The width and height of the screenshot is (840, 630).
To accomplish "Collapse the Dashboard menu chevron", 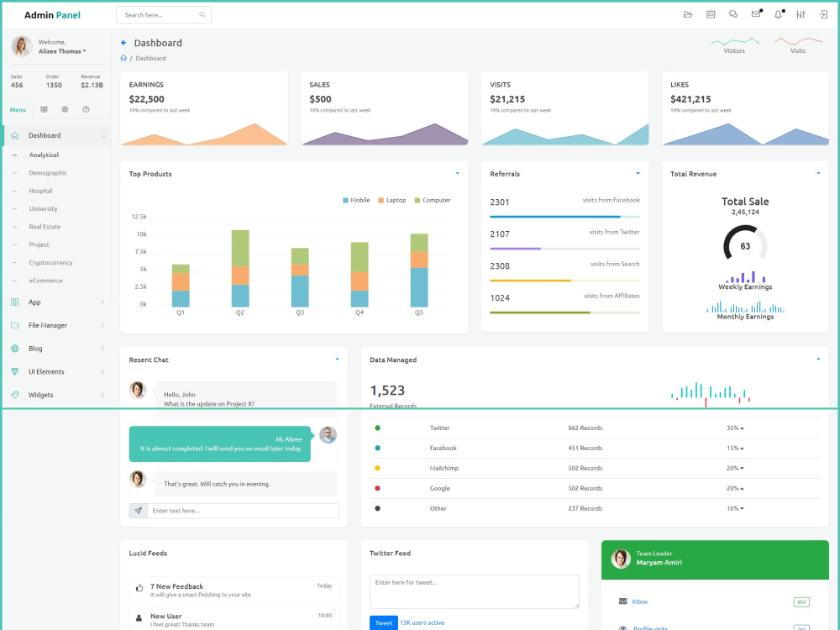I will [x=103, y=136].
